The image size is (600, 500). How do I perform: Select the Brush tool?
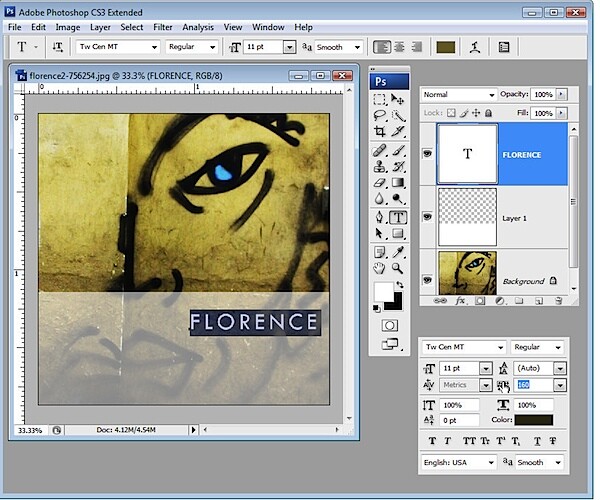click(398, 151)
